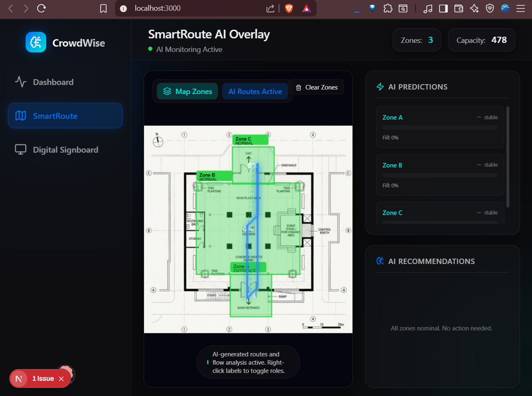Screen dimensions: 532x396
Task: Select the Zone B prediction card
Action: coord(440,175)
